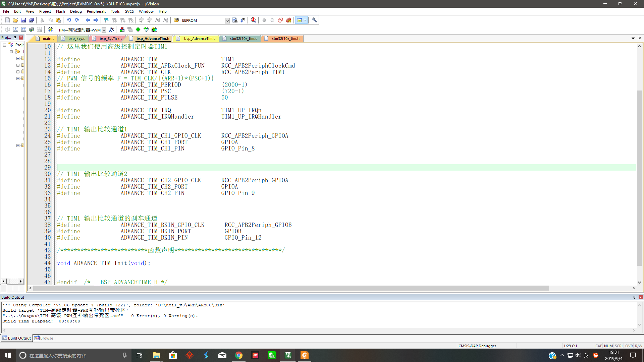Expand the EEPROM find combo box
The width and height of the screenshot is (644, 362).
point(227,20)
